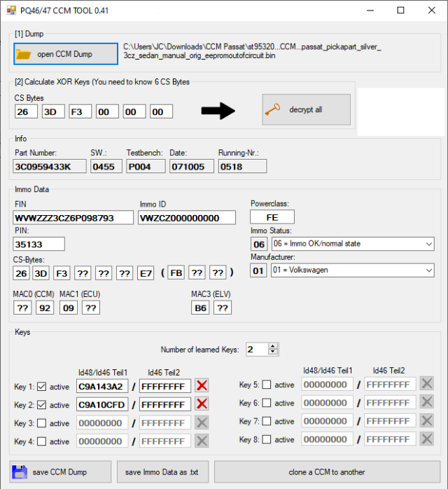
Task: Close the CCM TOOL window
Action: [431, 11]
